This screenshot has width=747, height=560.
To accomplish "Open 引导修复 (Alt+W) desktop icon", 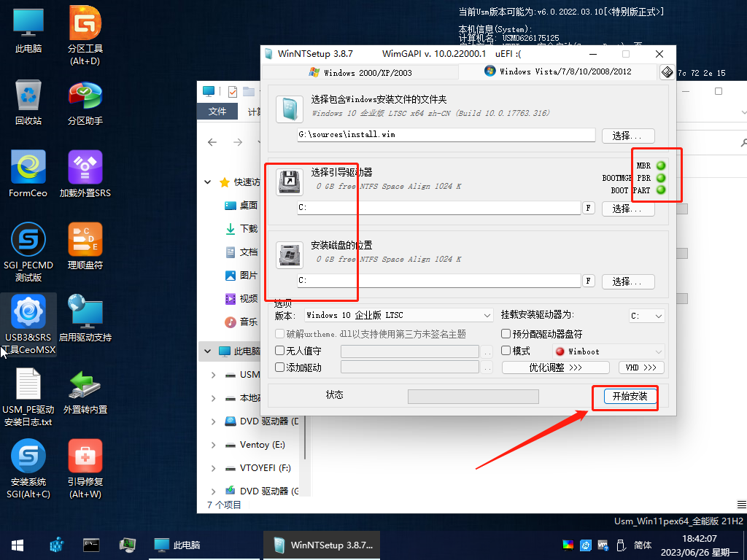I will coord(85,470).
